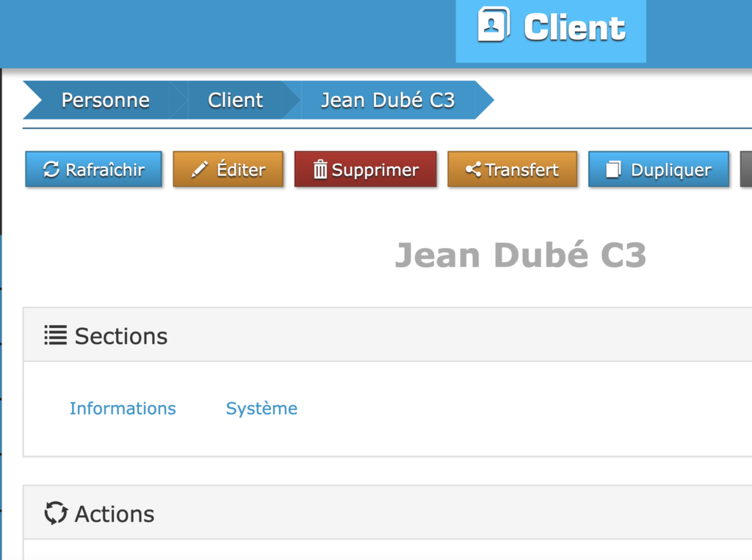Click the Client title in the top header

574,28
